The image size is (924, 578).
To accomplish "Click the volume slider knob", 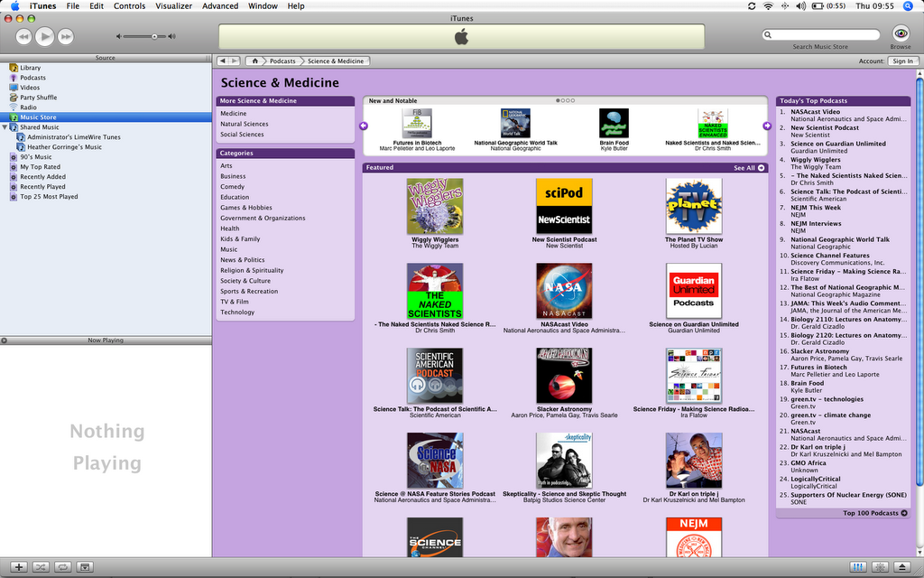I will pyautogui.click(x=154, y=36).
